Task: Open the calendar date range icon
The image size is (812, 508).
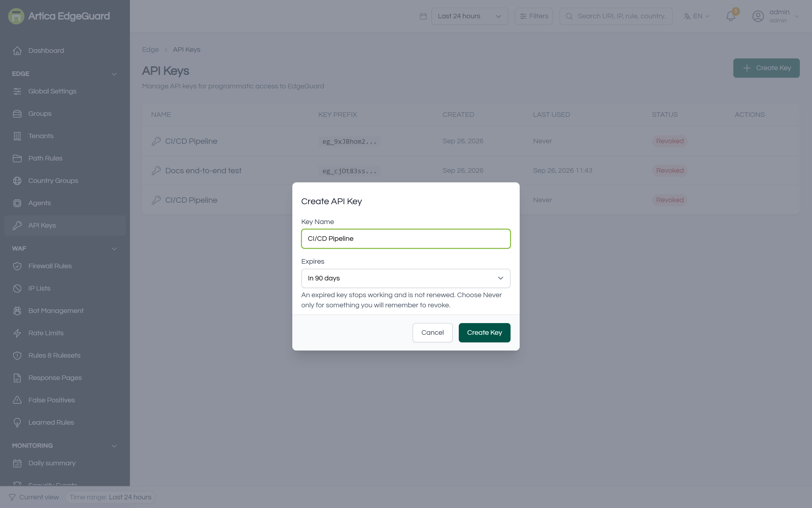Action: pos(423,16)
